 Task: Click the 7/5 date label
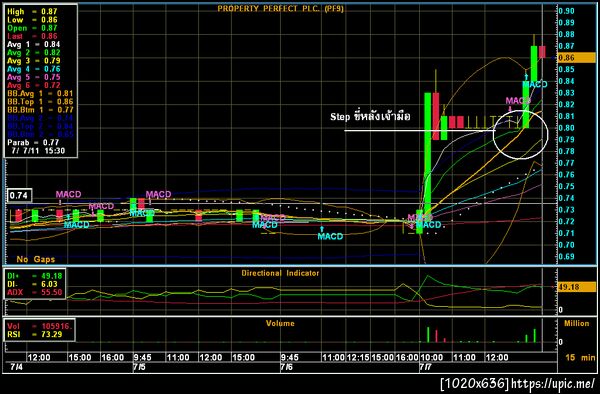(x=139, y=367)
